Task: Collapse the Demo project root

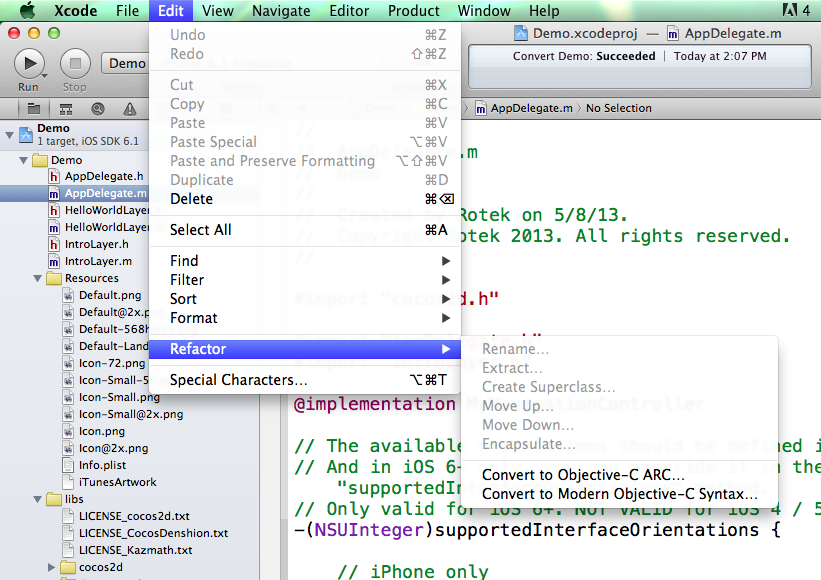Action: point(9,135)
